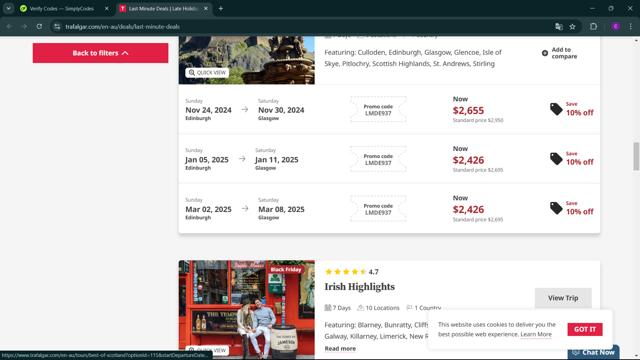The width and height of the screenshot is (640, 360).
Task: Accept cookies with GOT IT button
Action: click(584, 329)
